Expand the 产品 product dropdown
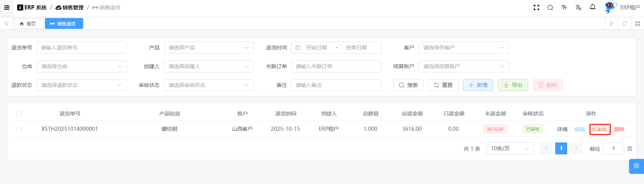This screenshot has height=184, width=644. 209,48
